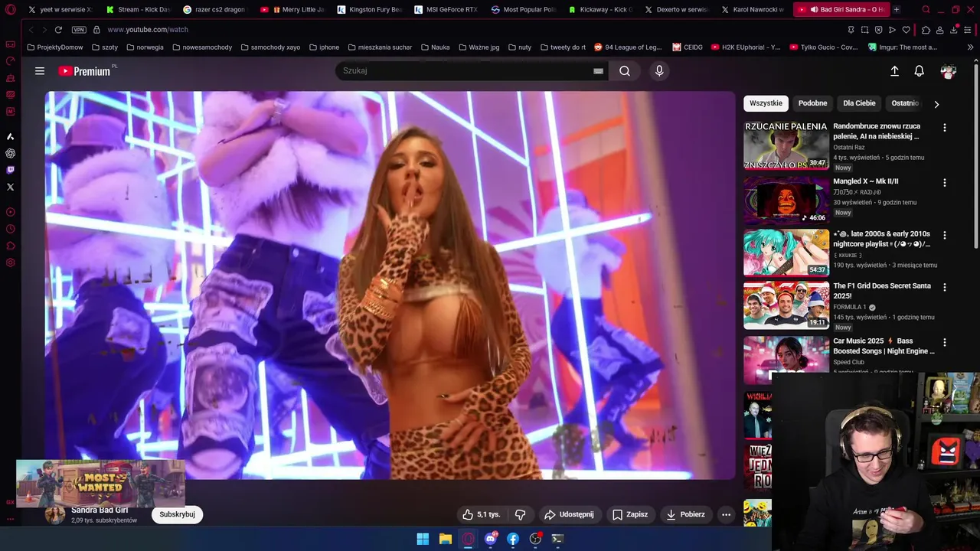Open Twitch panel in the sidebar
980x551 pixels.
(x=10, y=170)
